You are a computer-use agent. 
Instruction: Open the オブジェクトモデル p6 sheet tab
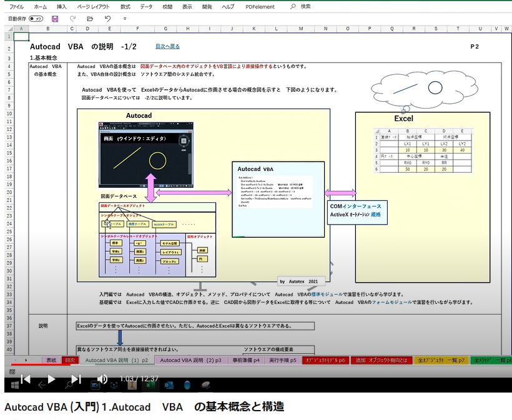[327, 361]
